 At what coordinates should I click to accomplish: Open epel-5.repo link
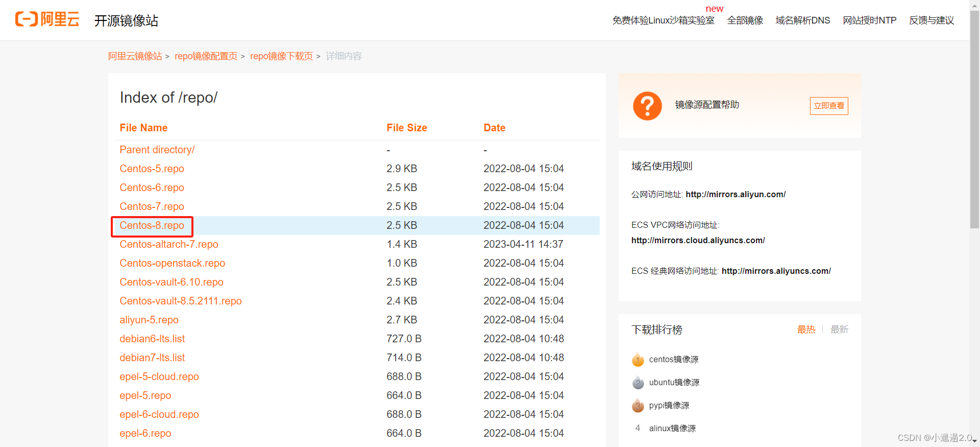145,395
